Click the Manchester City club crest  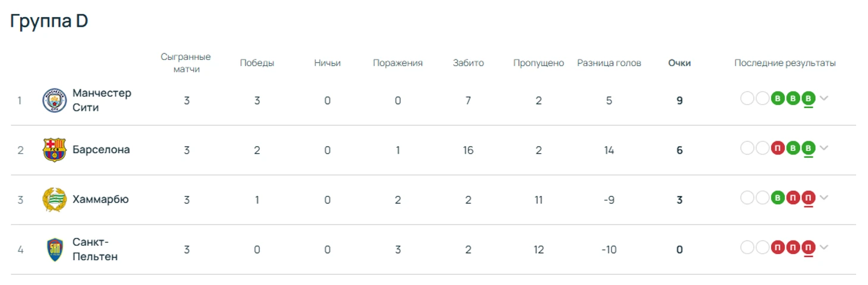pos(55,100)
